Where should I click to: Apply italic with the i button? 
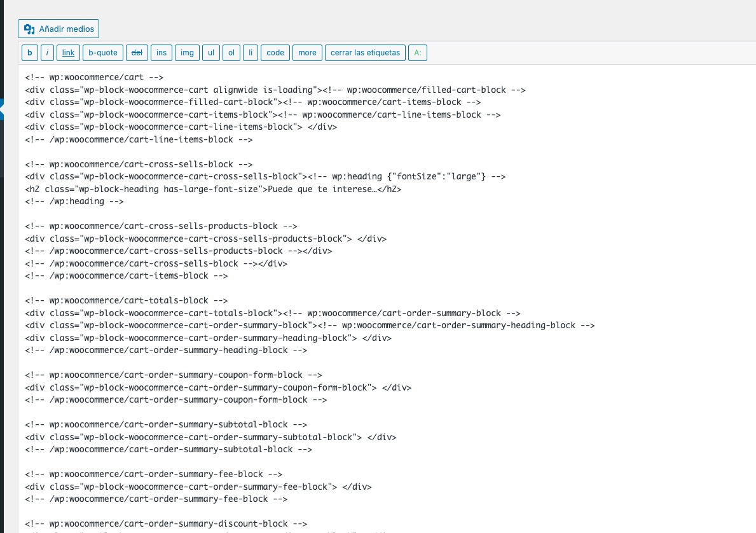[x=47, y=53]
